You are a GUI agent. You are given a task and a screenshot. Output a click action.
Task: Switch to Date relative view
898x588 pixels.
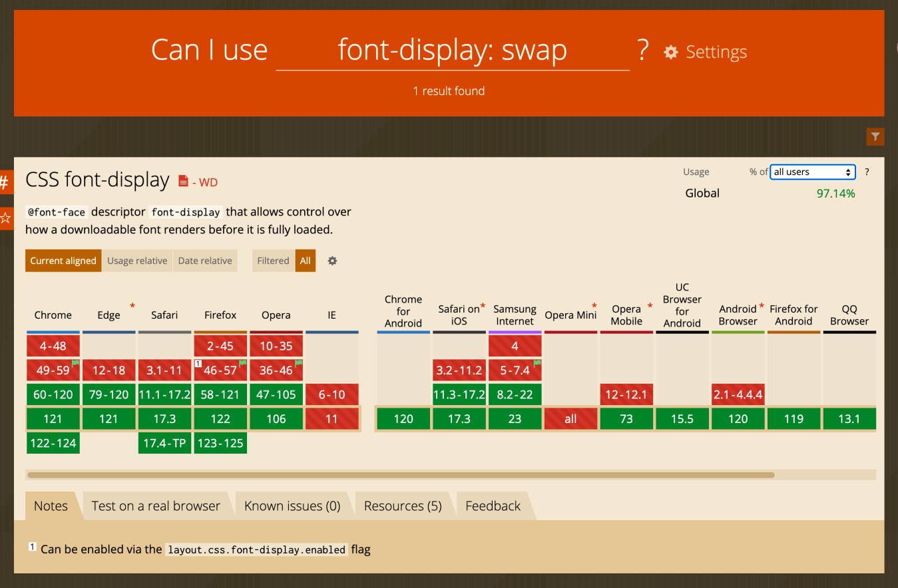(x=205, y=261)
